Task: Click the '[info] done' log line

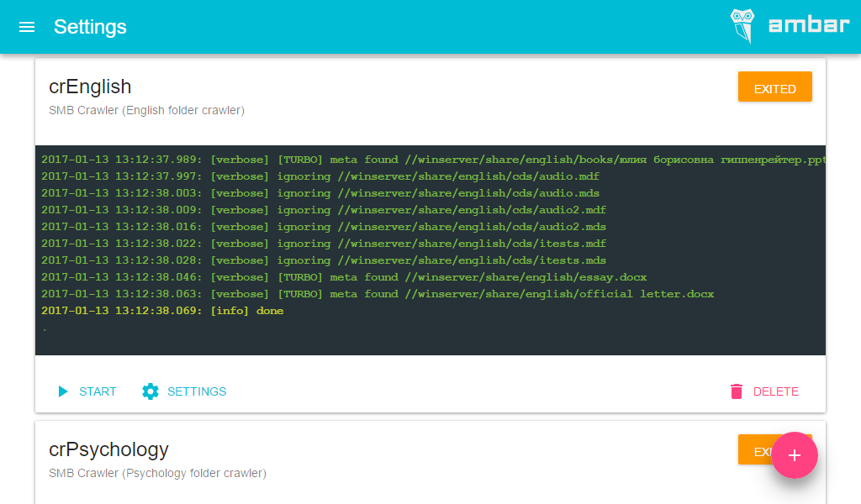Action: tap(162, 311)
